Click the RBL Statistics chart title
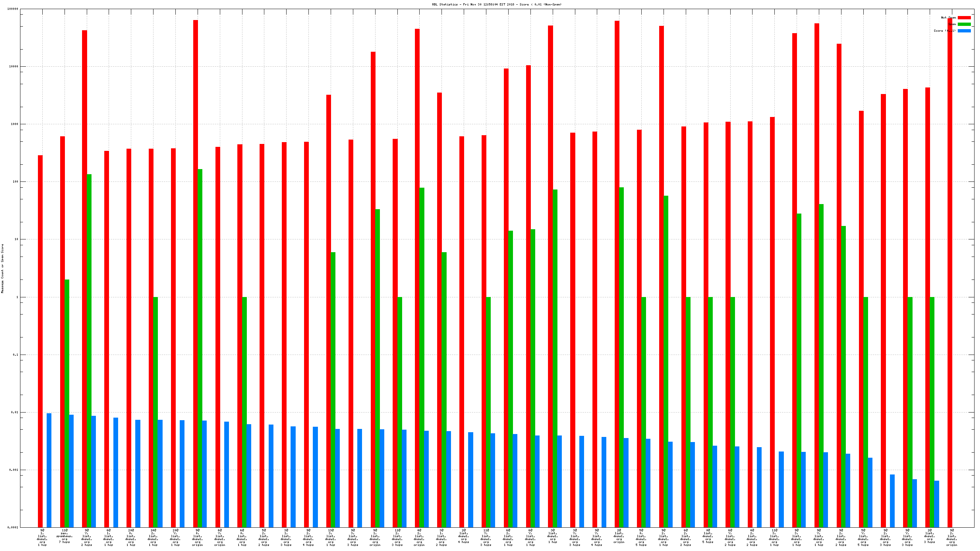The height and width of the screenshot is (551, 980). click(497, 5)
